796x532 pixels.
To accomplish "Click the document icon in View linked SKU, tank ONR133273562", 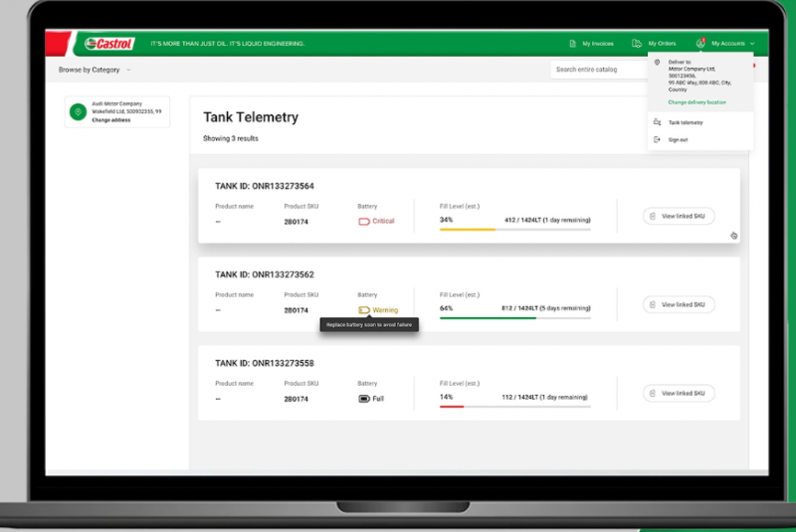I will point(653,305).
